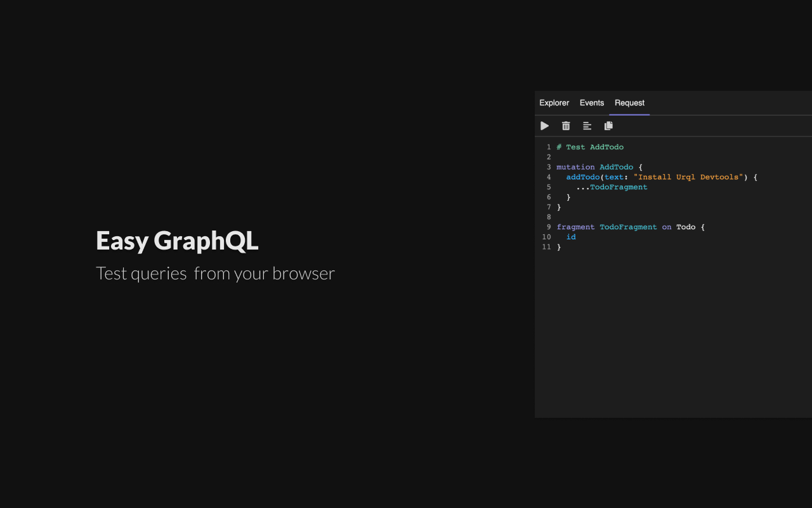Click the "id" field on line 10
This screenshot has height=508, width=812.
pos(571,237)
